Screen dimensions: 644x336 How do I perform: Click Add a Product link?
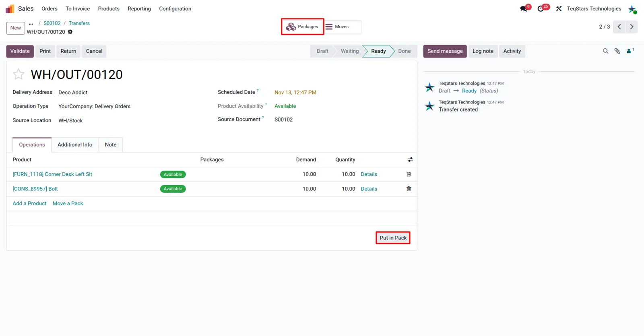pyautogui.click(x=29, y=204)
